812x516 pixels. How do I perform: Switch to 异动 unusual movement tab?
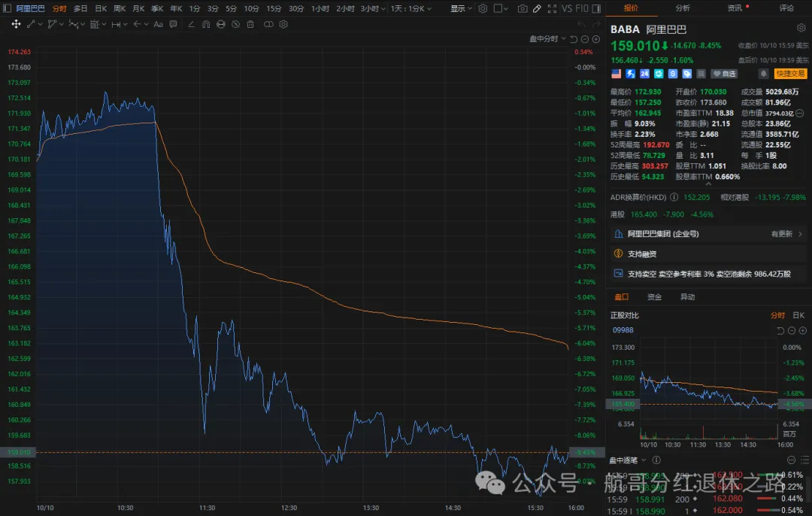[687, 297]
